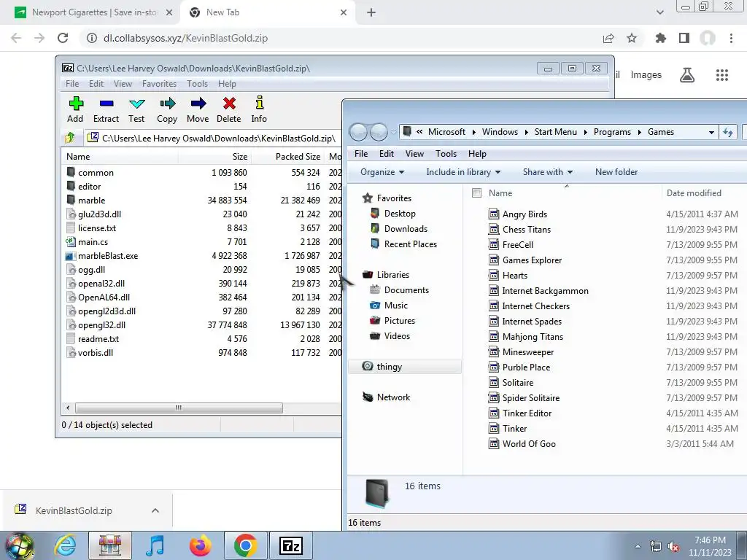Reload the page in Chrome

[63, 38]
